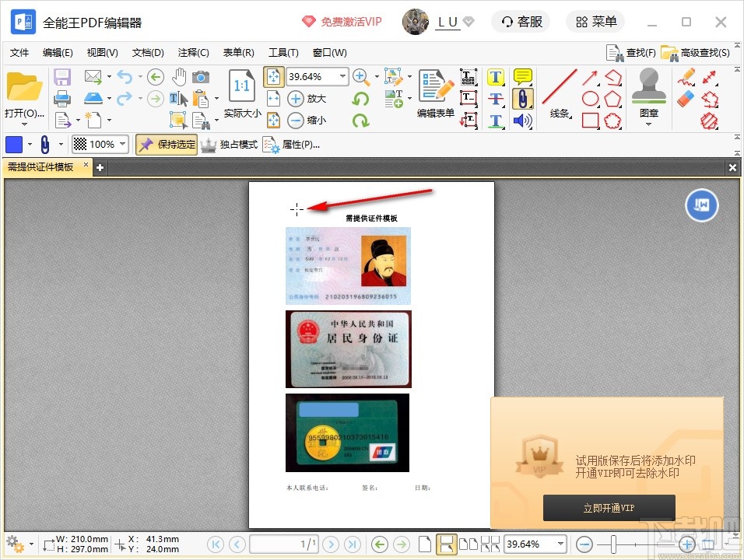Expand the fill color dropdown arrow

(30, 144)
